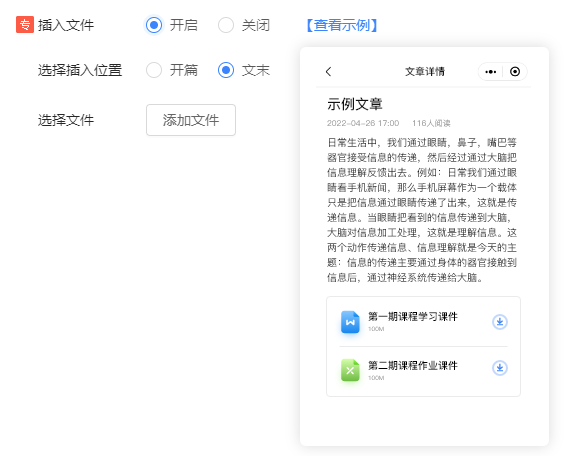Select the 关闭 radio option
The width and height of the screenshot is (581, 456).
pos(226,25)
